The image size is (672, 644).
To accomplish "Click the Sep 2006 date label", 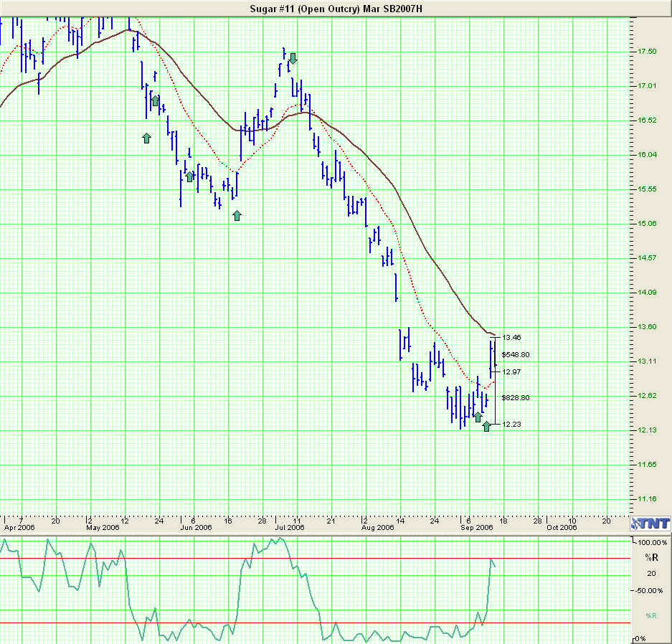I will 477,527.
